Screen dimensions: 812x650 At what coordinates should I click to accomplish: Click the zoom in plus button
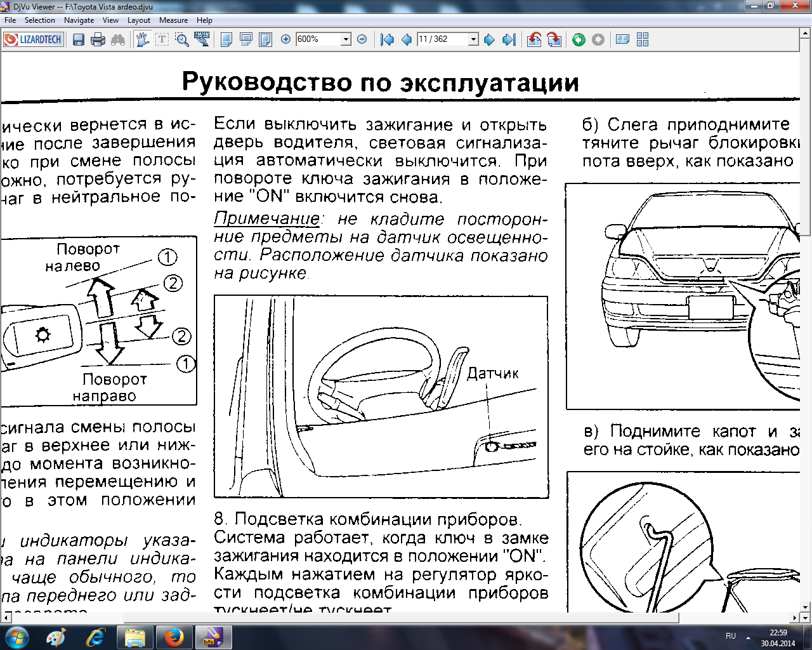point(285,39)
